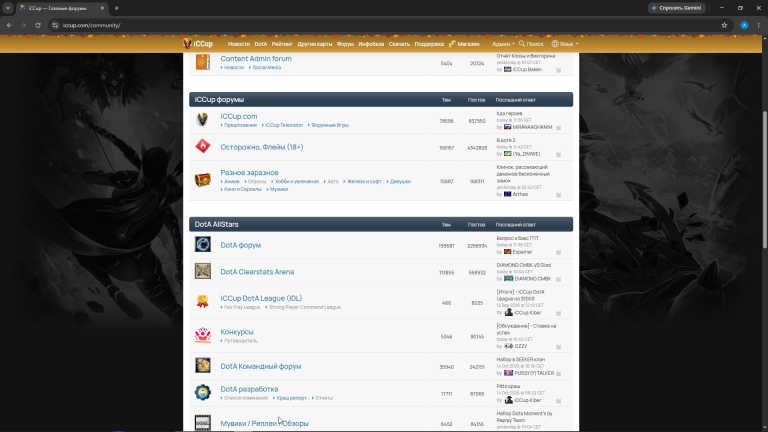768x432 pixels.
Task: Go to last post icon in Флейм row
Action: tap(558, 154)
